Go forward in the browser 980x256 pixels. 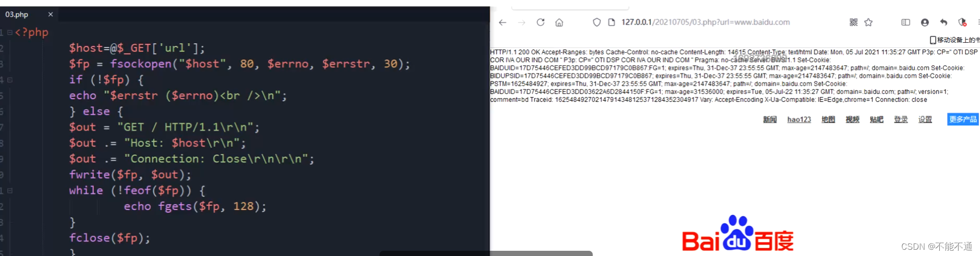pos(521,22)
